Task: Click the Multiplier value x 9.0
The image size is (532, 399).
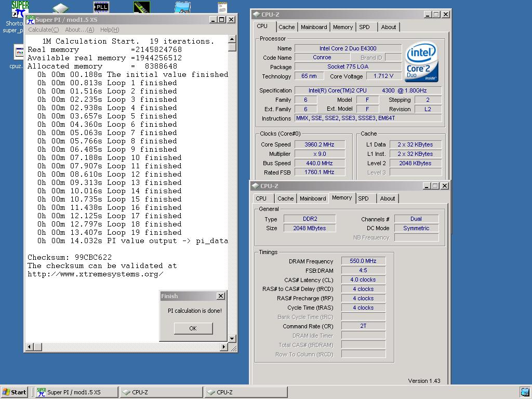Action: [320, 154]
